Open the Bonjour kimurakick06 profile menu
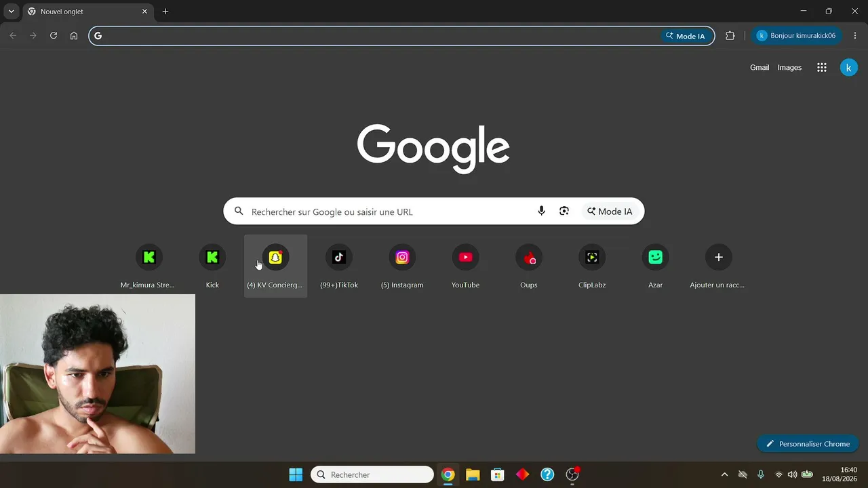 797,36
